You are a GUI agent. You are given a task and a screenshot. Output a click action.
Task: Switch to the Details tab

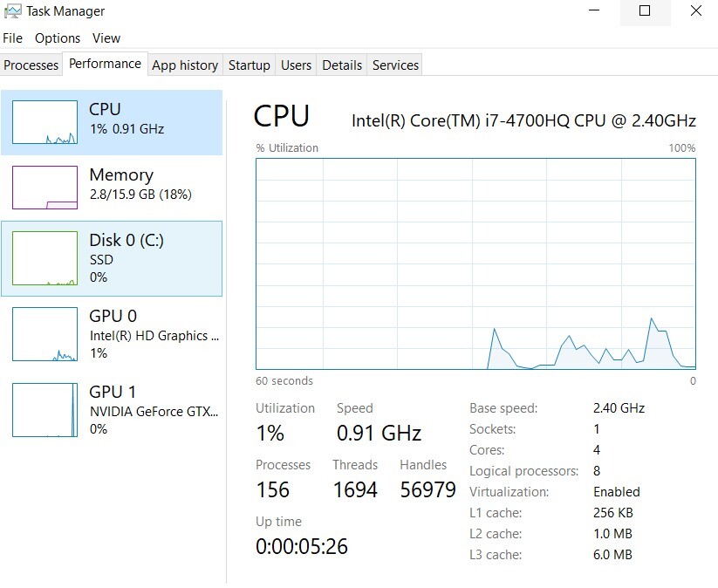342,65
